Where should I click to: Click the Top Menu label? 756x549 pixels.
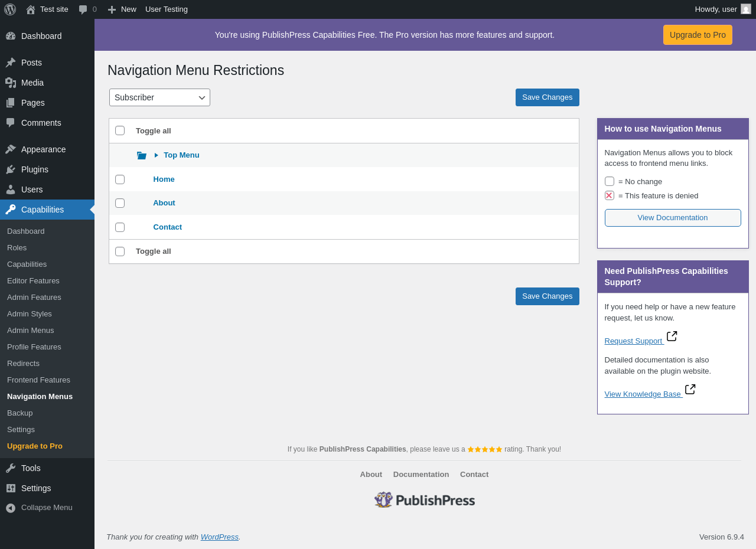[x=181, y=155]
